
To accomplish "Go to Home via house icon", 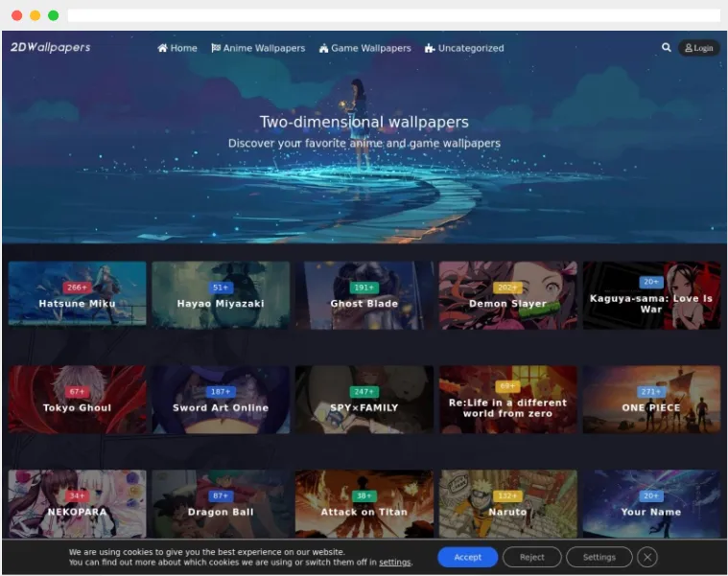I will pyautogui.click(x=162, y=48).
